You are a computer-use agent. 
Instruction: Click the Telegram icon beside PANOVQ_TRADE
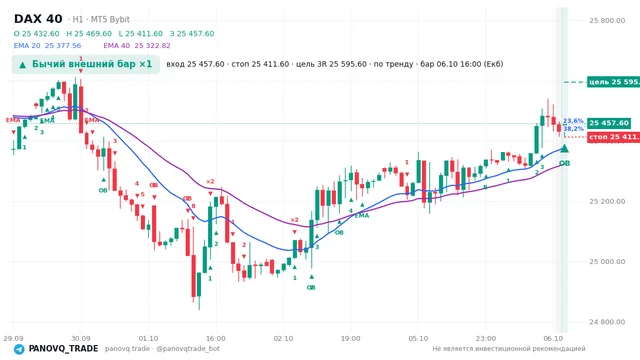tap(19, 349)
